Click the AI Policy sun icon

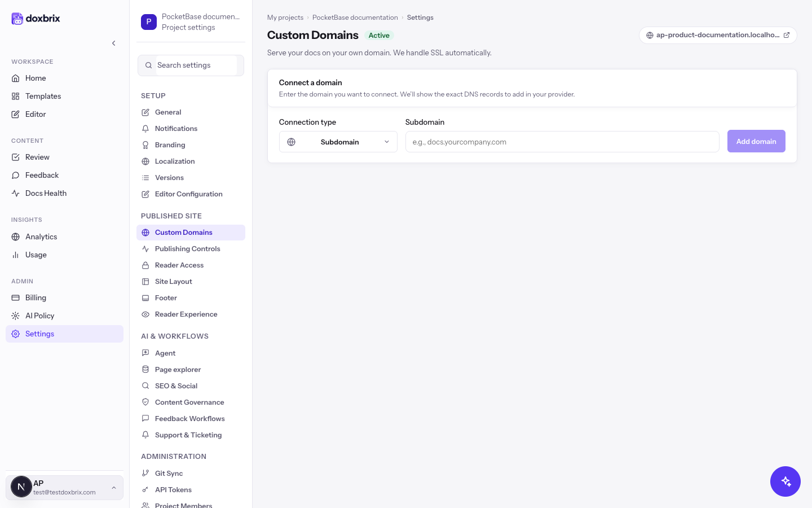[16, 316]
